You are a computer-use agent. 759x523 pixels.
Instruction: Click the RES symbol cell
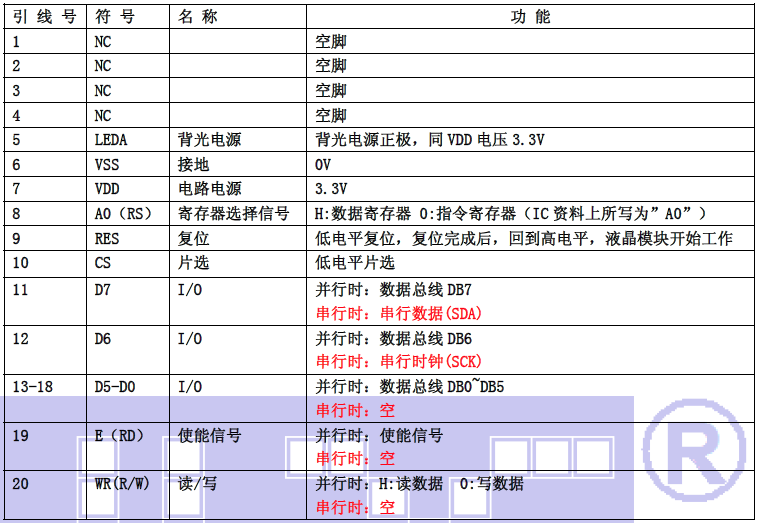tap(106, 238)
